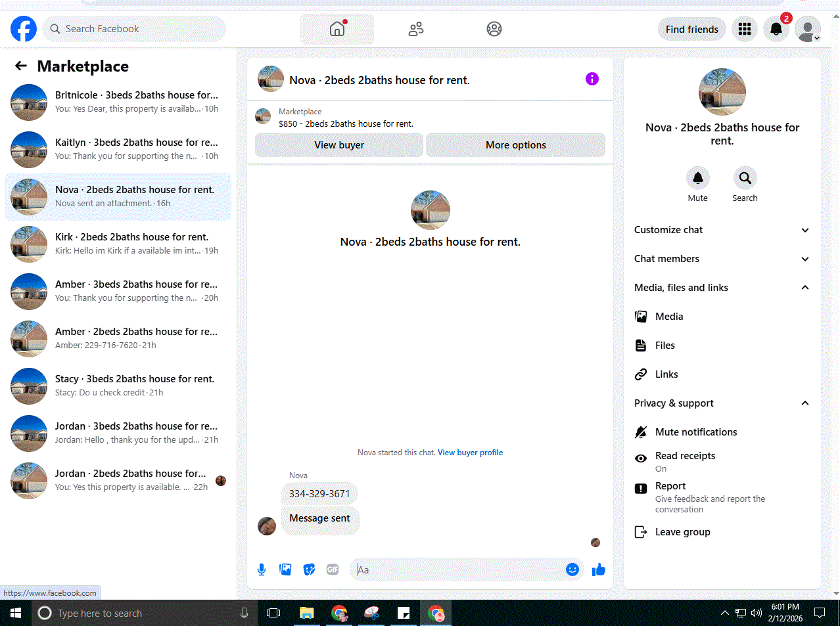Screen dimensions: 840x626
Task: Open the conversation info purple icon
Action: (592, 79)
